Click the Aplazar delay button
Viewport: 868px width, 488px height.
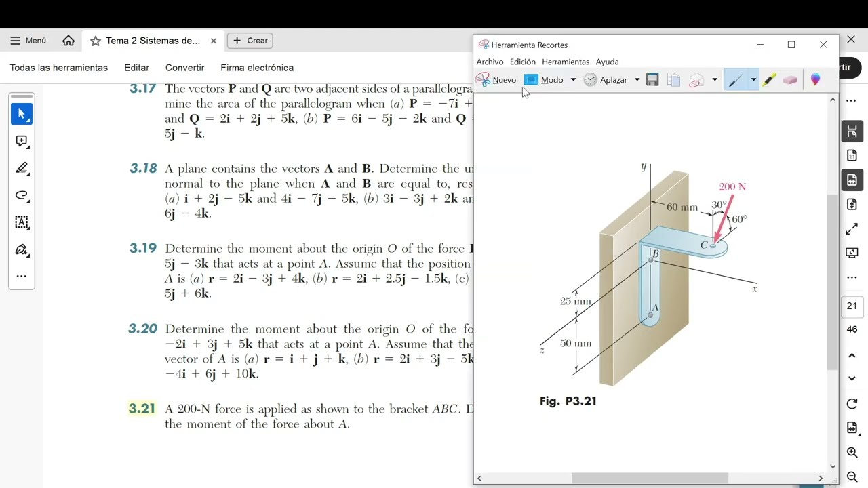606,80
